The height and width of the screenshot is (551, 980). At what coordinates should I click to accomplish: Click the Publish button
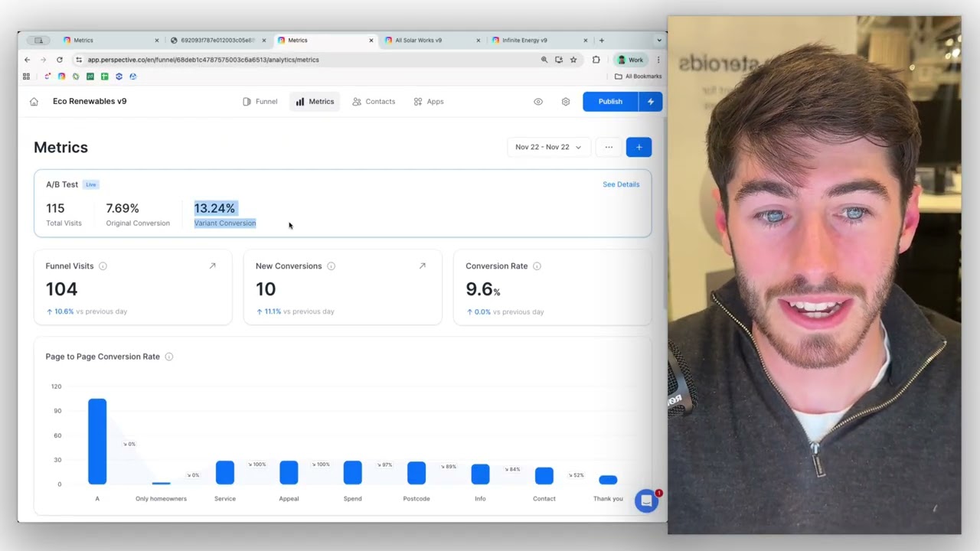(x=610, y=102)
